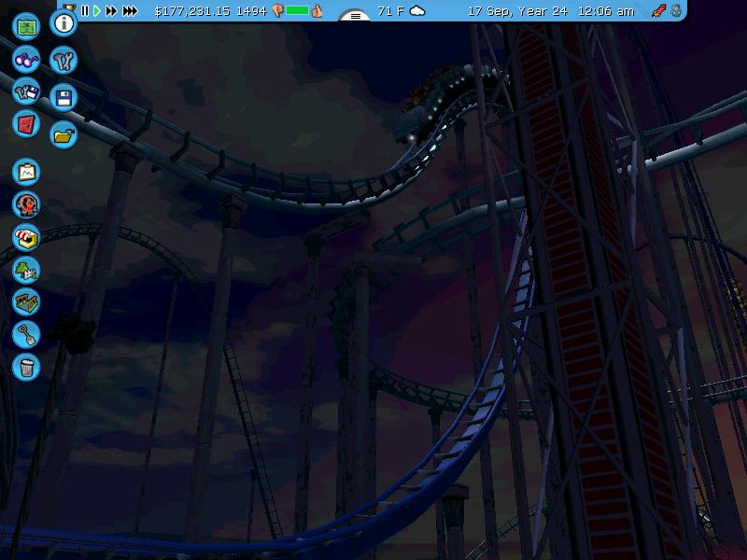The width and height of the screenshot is (747, 560).
Task: Open the shops and stalls icon
Action: (x=26, y=237)
